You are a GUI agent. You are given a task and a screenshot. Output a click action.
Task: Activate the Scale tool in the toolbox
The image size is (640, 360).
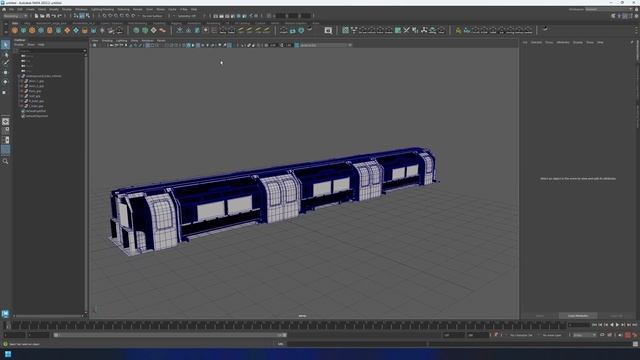5,92
